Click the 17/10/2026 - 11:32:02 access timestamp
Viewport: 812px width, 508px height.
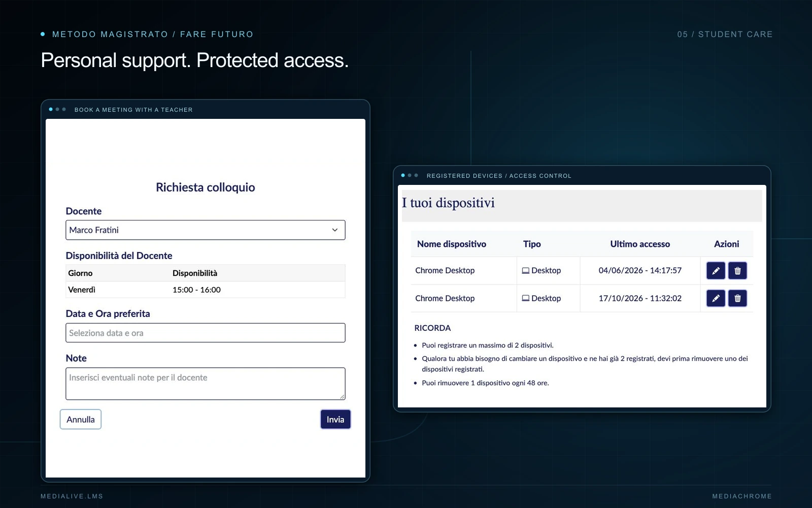point(640,298)
